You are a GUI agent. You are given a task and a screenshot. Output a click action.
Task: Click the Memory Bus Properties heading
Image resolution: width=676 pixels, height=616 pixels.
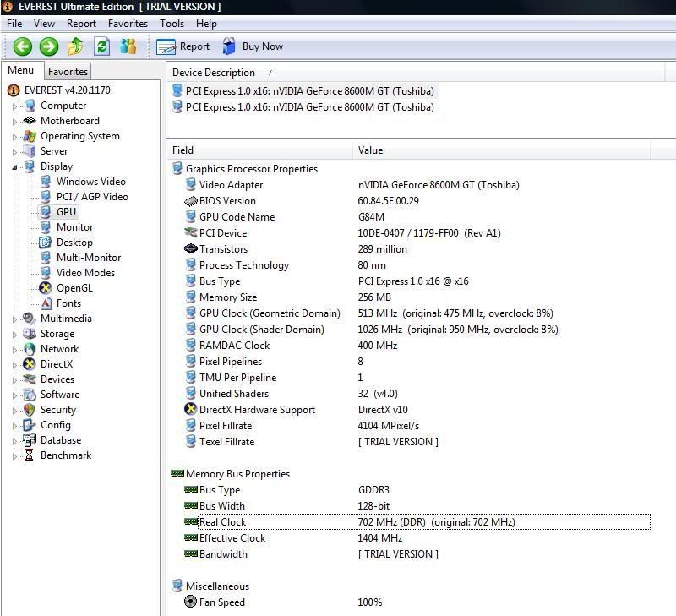[x=237, y=474]
